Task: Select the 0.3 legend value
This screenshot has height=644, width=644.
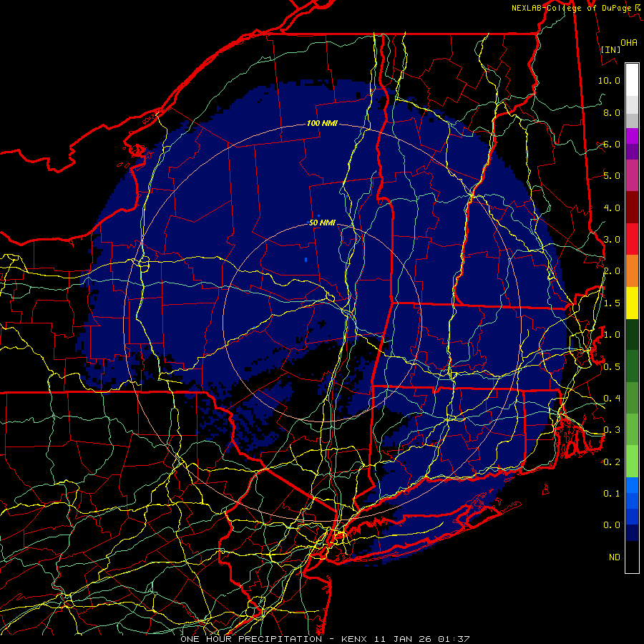Action: click(x=612, y=430)
